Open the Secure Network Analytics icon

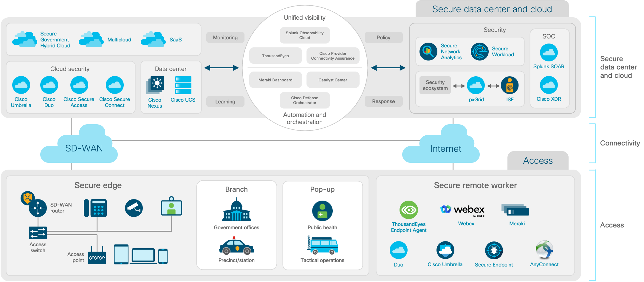coord(428,52)
